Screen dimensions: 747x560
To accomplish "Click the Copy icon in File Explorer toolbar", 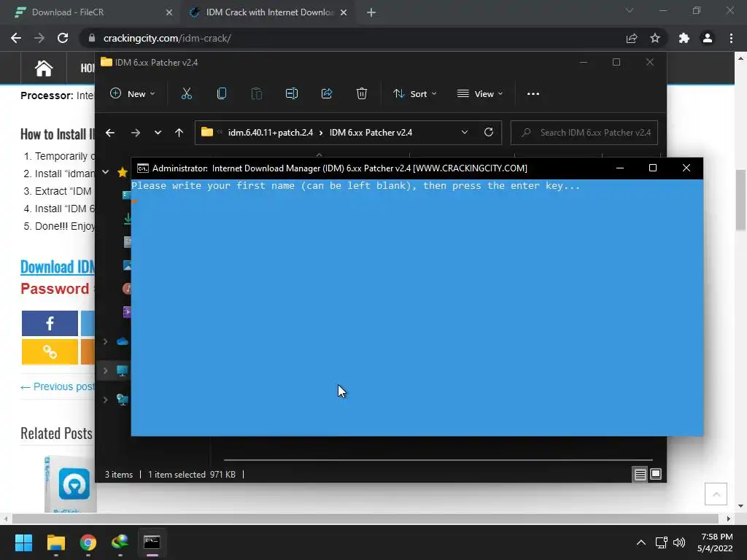I will [222, 94].
